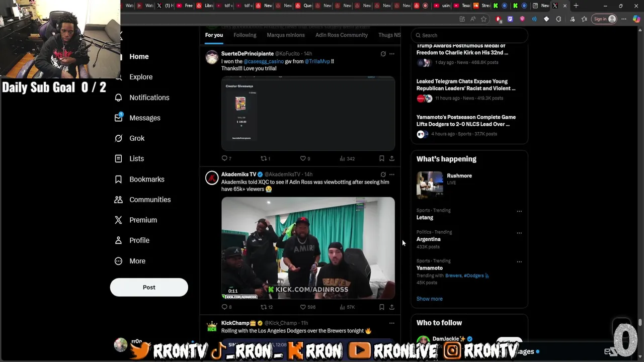644x362 pixels.
Task: Open Premium X icon in sidebar
Action: coord(118,220)
